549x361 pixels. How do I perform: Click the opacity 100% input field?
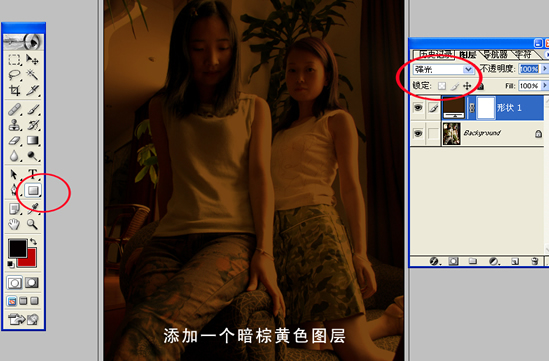(x=529, y=69)
